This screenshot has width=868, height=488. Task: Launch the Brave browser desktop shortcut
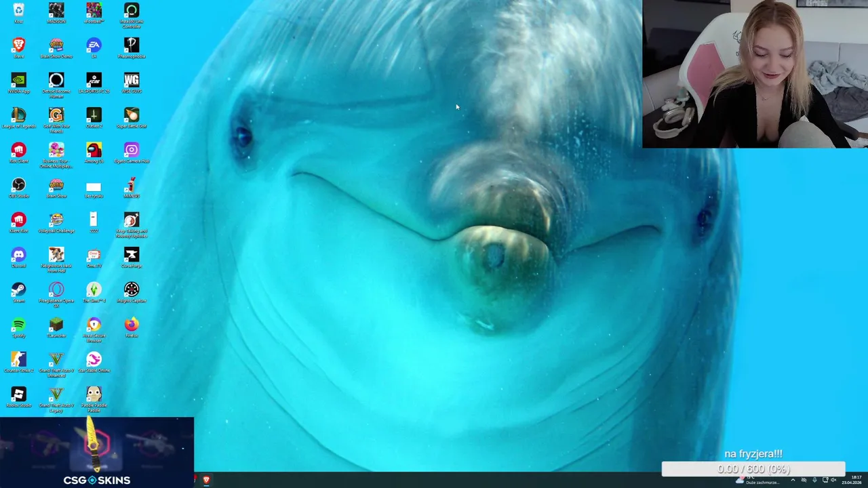[18, 48]
